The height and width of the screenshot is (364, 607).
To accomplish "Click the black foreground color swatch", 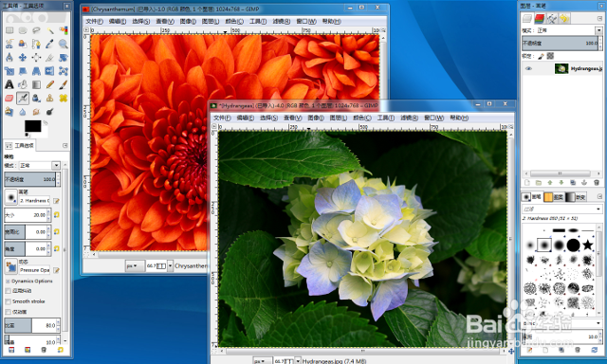I will coord(32,126).
